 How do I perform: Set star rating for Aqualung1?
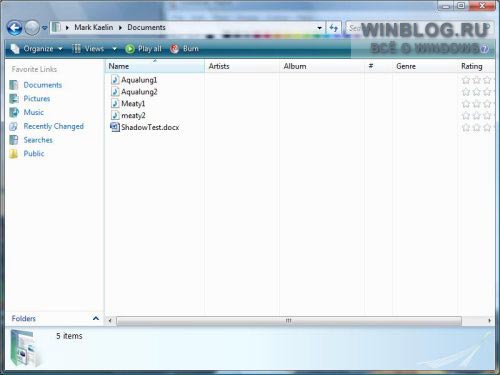(x=477, y=80)
